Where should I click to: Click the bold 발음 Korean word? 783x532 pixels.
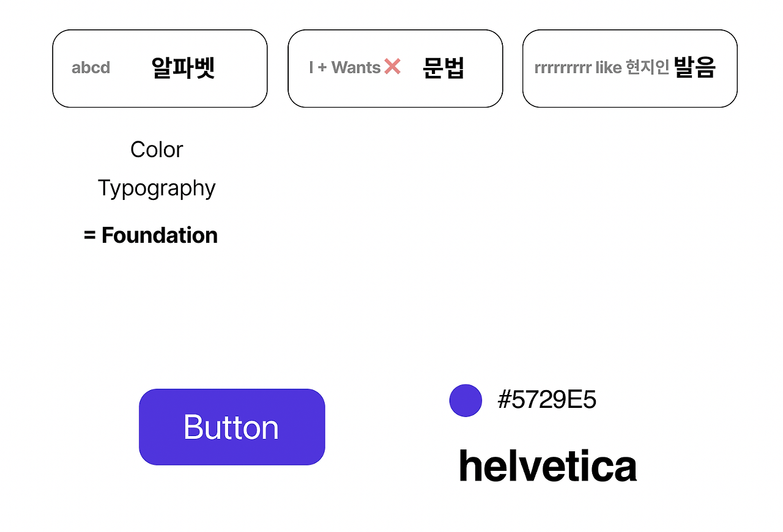point(695,67)
